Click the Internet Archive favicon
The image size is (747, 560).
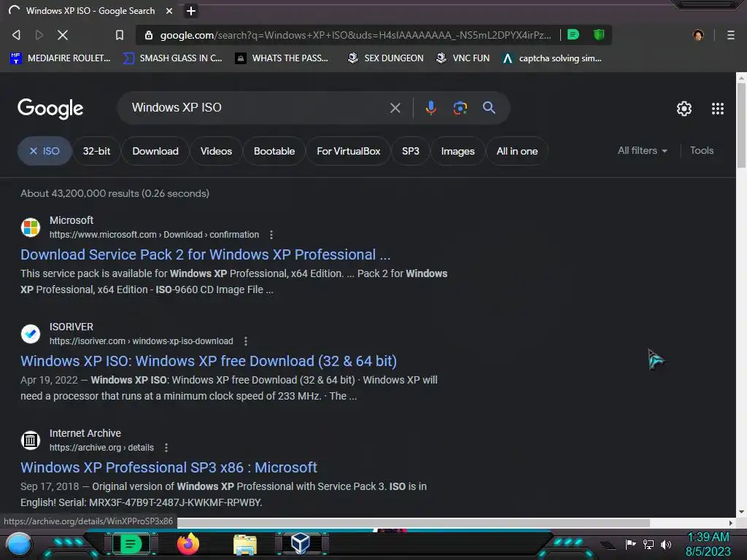(31, 440)
